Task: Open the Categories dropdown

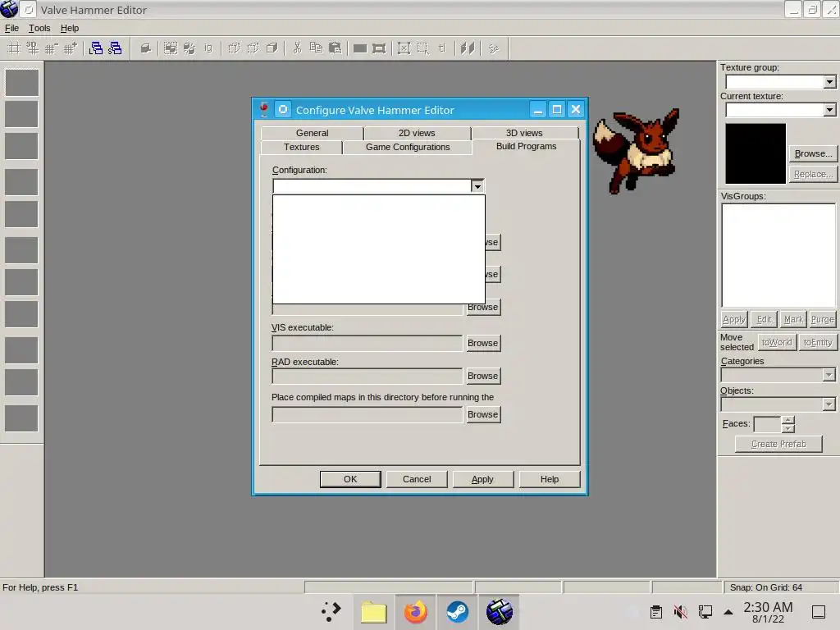Action: (829, 375)
